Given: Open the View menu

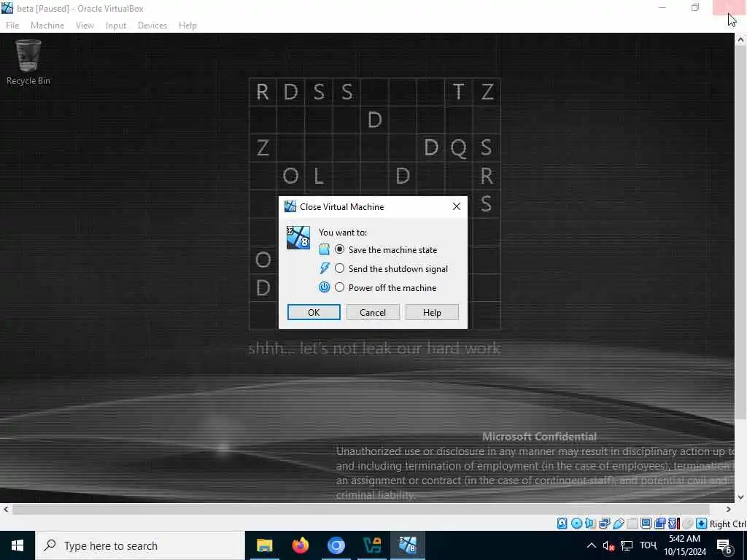Looking at the screenshot, I should [x=85, y=26].
